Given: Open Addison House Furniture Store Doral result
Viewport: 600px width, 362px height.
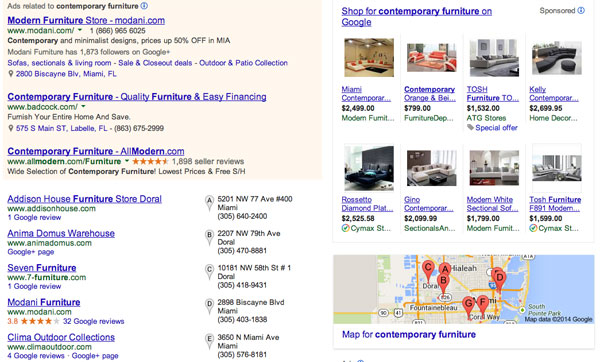Looking at the screenshot, I should point(85,199).
